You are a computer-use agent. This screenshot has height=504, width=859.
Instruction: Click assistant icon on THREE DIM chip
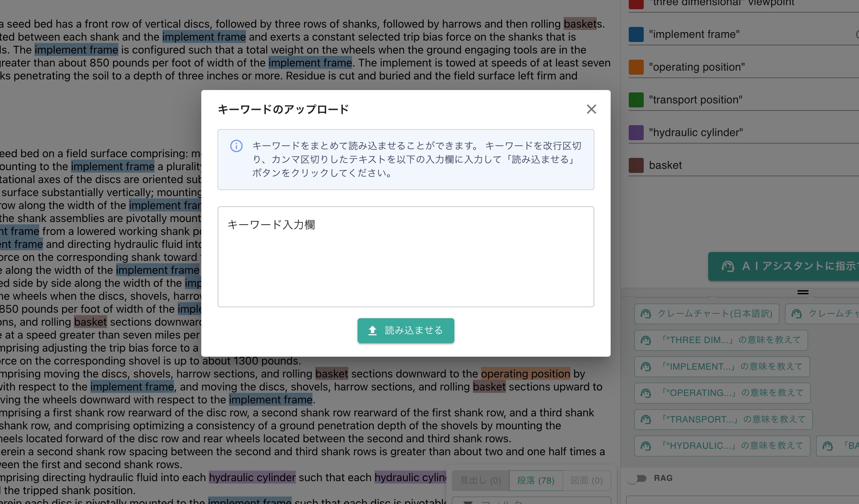(x=645, y=340)
